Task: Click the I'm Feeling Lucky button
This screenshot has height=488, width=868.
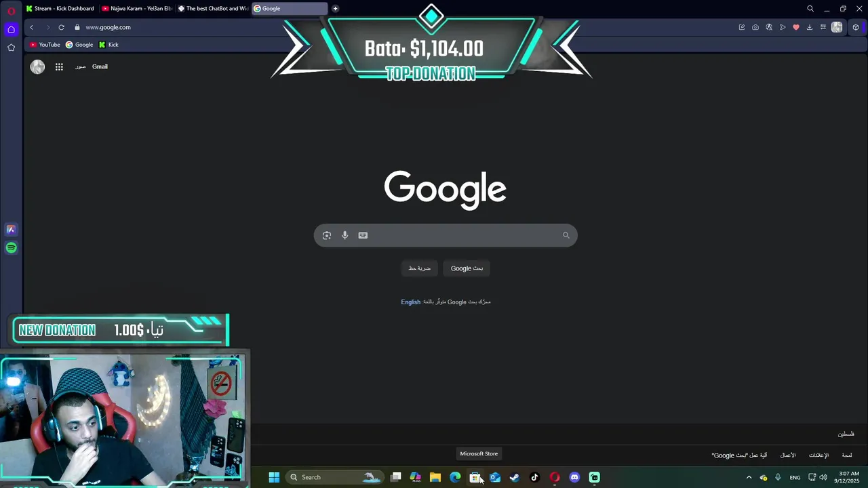Action: tap(420, 268)
